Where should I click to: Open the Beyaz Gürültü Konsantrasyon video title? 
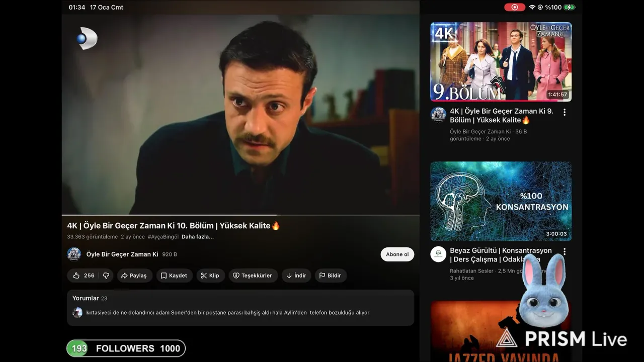[501, 255]
